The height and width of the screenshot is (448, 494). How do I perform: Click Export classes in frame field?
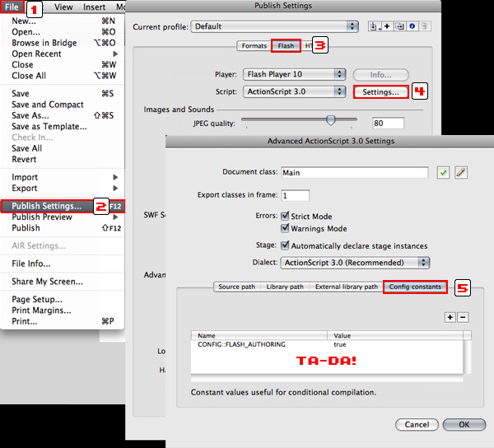click(x=296, y=195)
